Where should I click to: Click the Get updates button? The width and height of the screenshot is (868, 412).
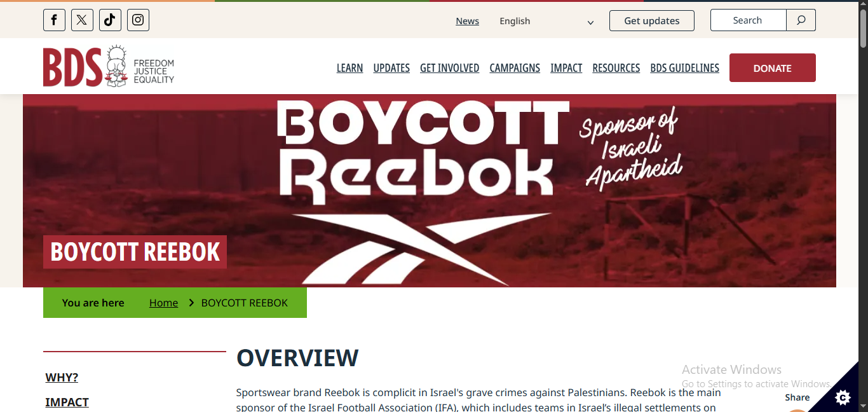pos(651,20)
